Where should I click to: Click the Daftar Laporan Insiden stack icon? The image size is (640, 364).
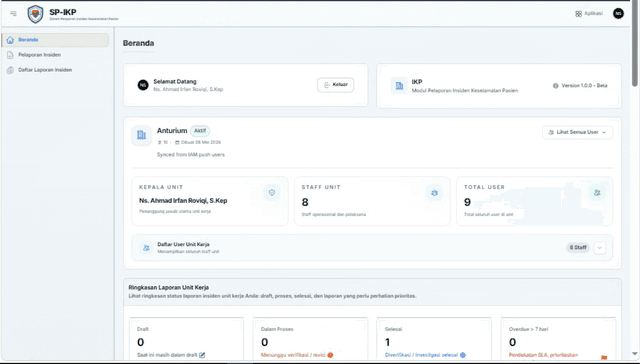pyautogui.click(x=10, y=70)
